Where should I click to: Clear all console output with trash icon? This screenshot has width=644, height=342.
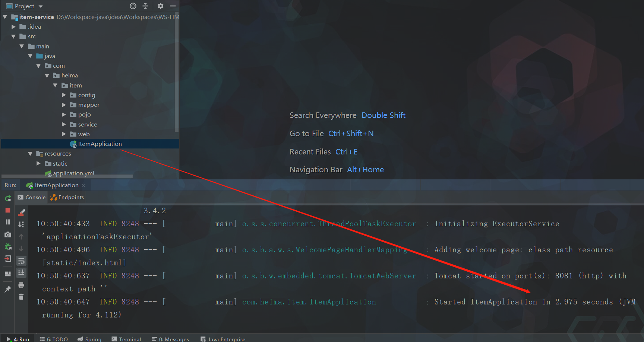click(21, 297)
